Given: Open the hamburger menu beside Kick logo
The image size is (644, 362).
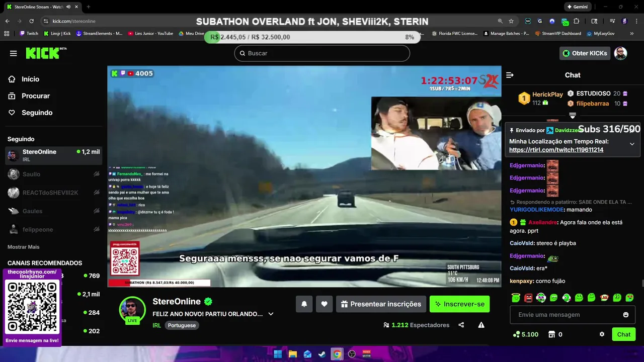Looking at the screenshot, I should 14,53.
